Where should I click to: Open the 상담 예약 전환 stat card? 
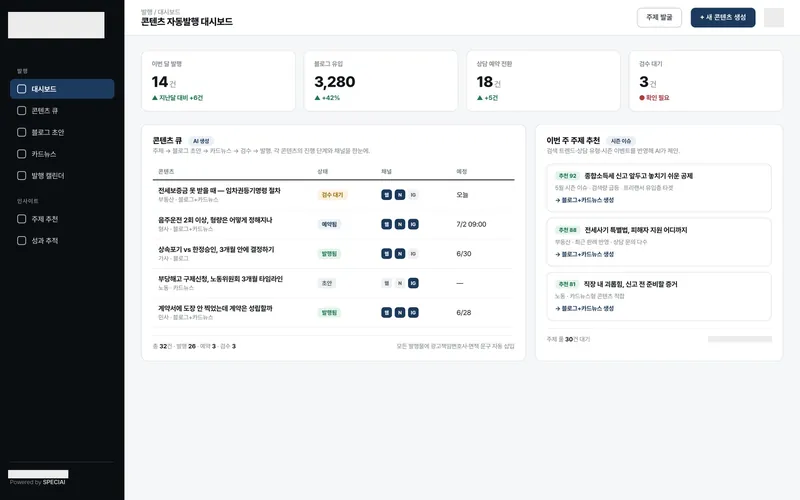coord(543,81)
